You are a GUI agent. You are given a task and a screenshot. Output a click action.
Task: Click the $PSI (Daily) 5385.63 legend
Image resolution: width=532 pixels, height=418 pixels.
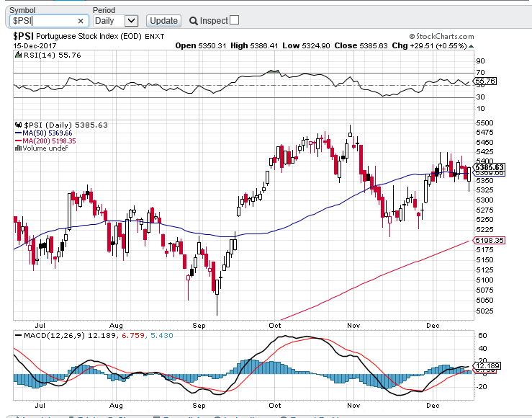[x=66, y=125]
